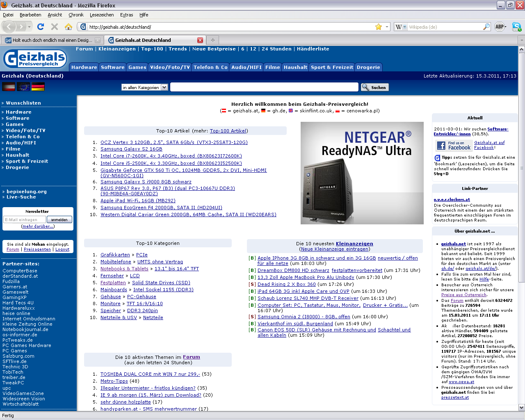This screenshot has height=420, width=525.
Task: Open the ComputerBase partner site
Action: coord(20,271)
